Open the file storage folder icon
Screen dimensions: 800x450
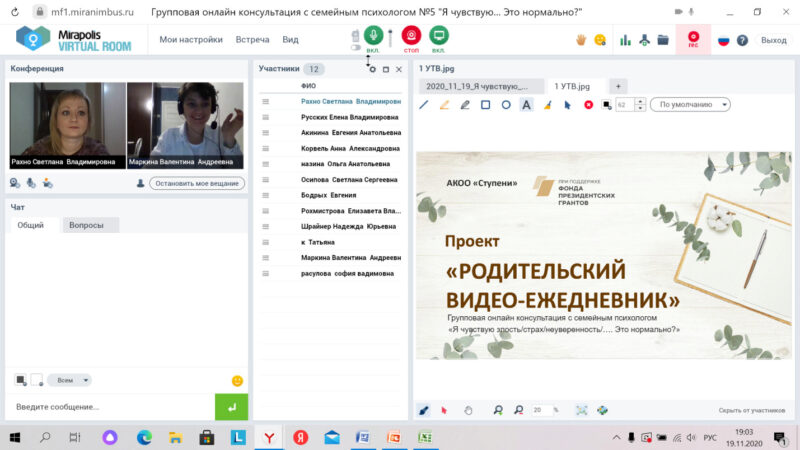tap(663, 40)
